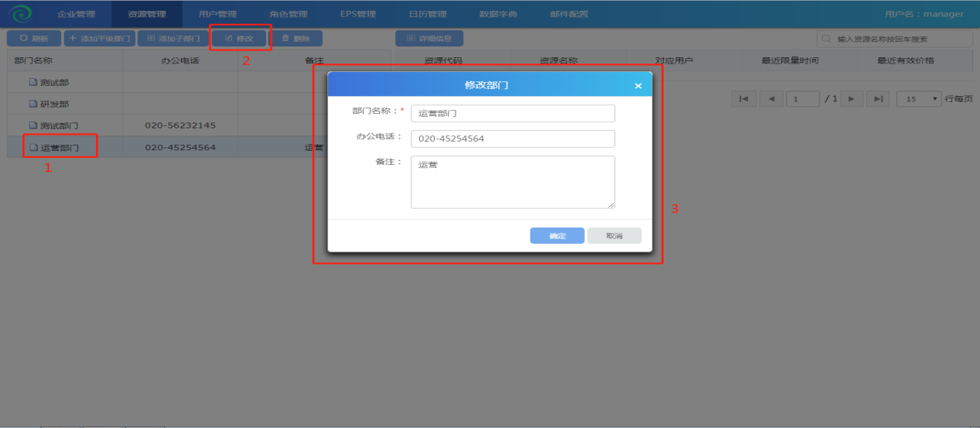980x428 pixels.
Task: Click the 对应用户 column header
Action: tap(674, 60)
